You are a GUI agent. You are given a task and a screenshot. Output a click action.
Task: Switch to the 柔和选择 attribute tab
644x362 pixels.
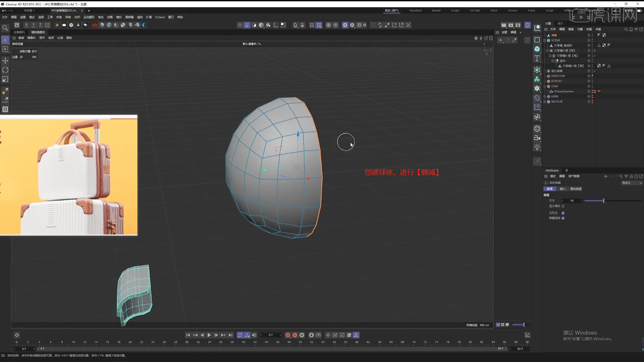click(x=576, y=189)
